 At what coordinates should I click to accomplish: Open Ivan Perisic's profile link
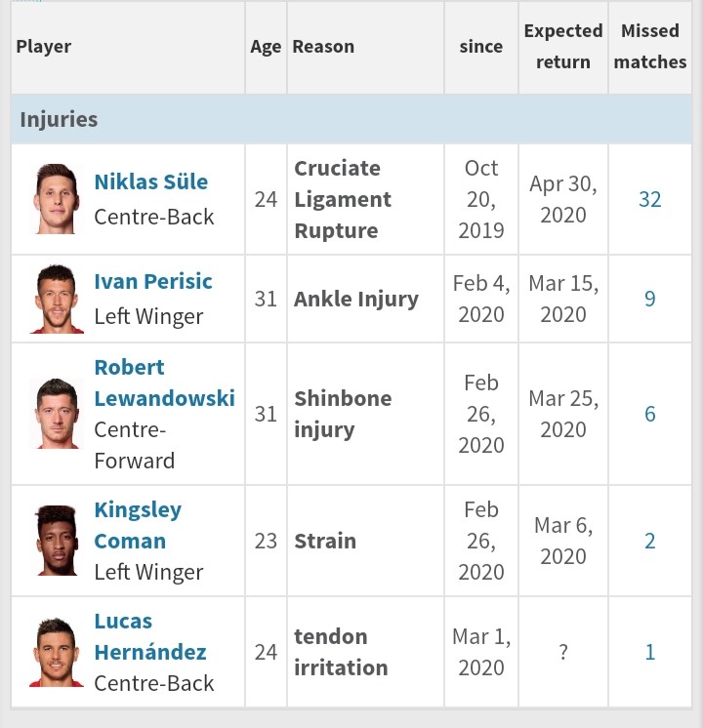pyautogui.click(x=152, y=281)
